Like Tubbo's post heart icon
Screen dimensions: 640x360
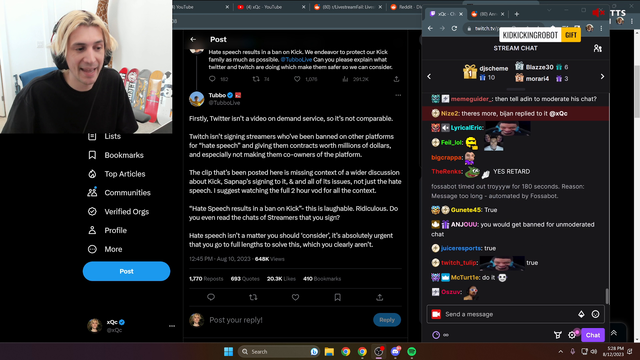(x=296, y=297)
